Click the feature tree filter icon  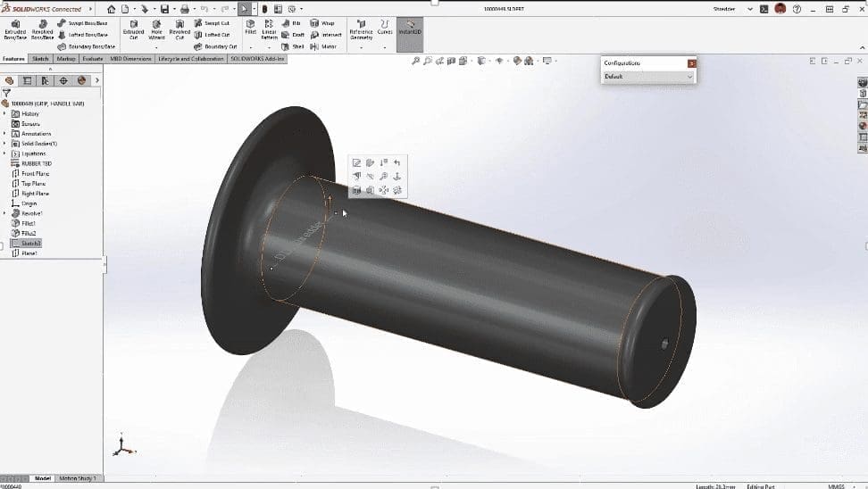[x=6, y=93]
